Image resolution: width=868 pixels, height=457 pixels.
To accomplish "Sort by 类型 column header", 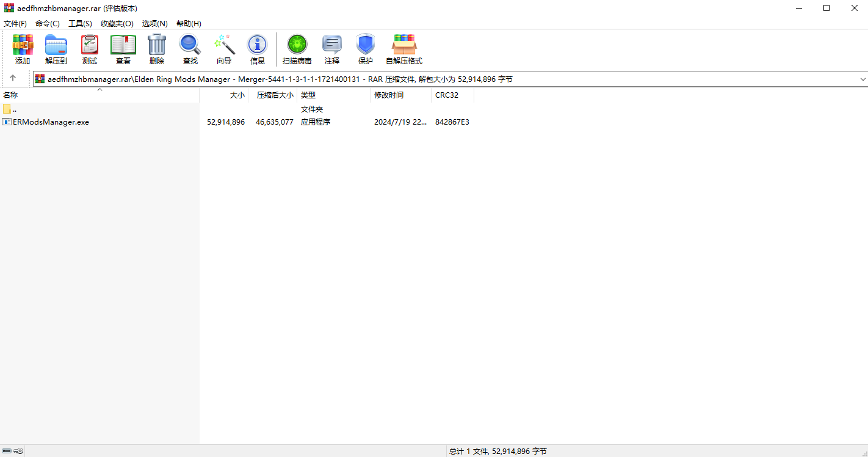I will click(334, 95).
